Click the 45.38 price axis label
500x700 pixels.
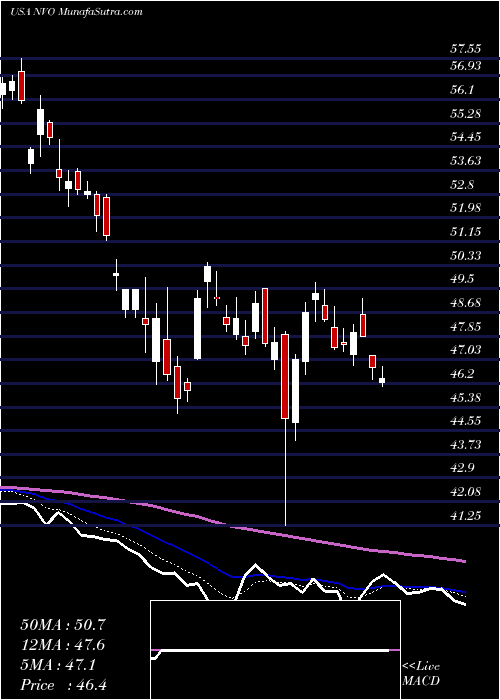pyautogui.click(x=465, y=397)
